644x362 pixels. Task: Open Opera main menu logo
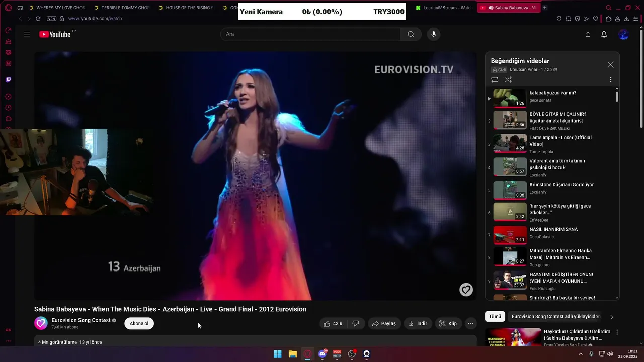(8, 8)
